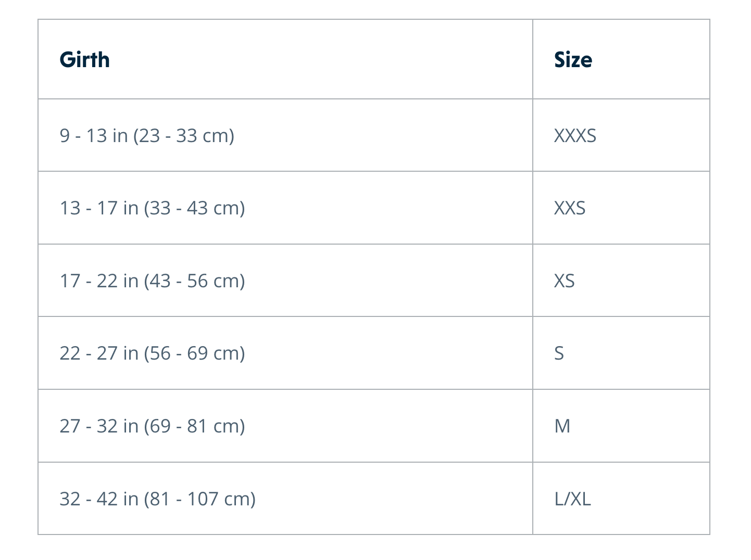Select the 17 - 22 in girth text
This screenshot has height=560, width=751.
click(99, 281)
